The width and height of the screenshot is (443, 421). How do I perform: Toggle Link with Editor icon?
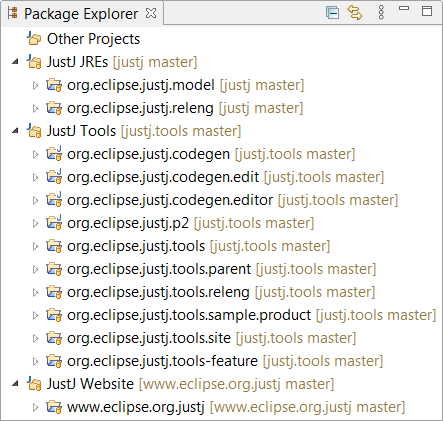(355, 13)
